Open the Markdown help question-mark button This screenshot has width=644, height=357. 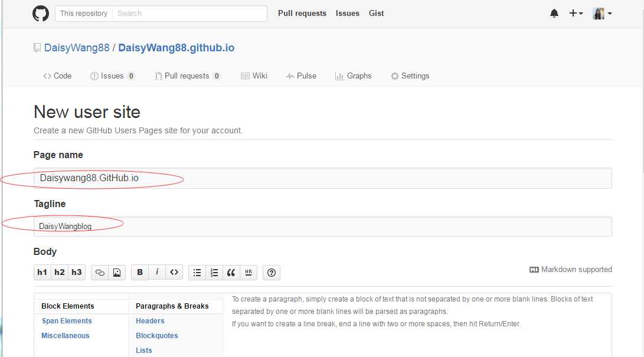pos(272,273)
